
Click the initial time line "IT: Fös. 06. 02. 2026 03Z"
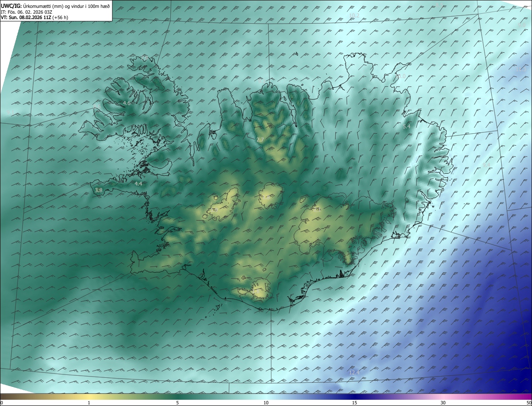click(27, 12)
